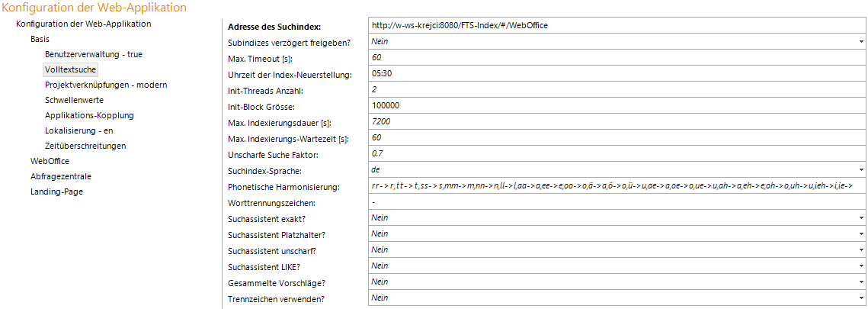The width and height of the screenshot is (868, 309).
Task: Select Applikations-Kopplung in the tree
Action: 89,115
